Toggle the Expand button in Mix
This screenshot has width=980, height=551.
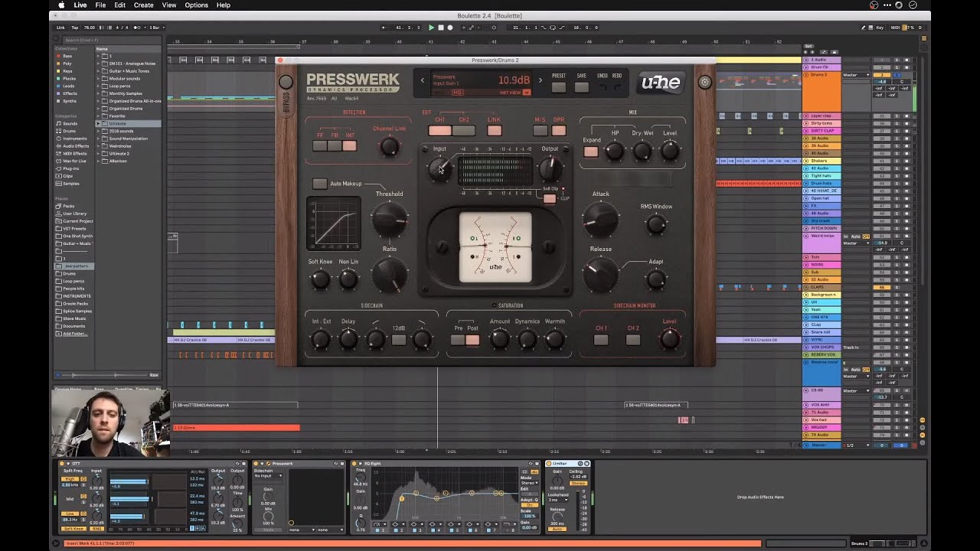590,152
